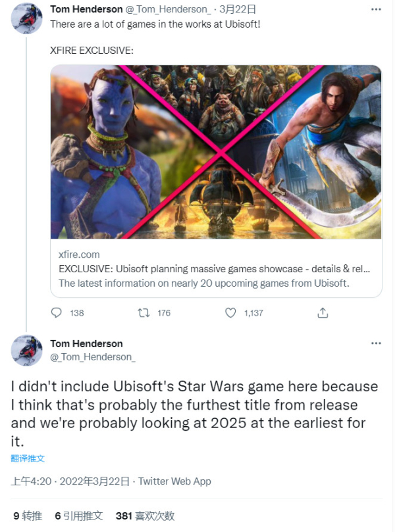Open the tweet timestamp 上午4:20 · 2022年3月22日
The width and height of the screenshot is (395, 532).
click(x=70, y=481)
